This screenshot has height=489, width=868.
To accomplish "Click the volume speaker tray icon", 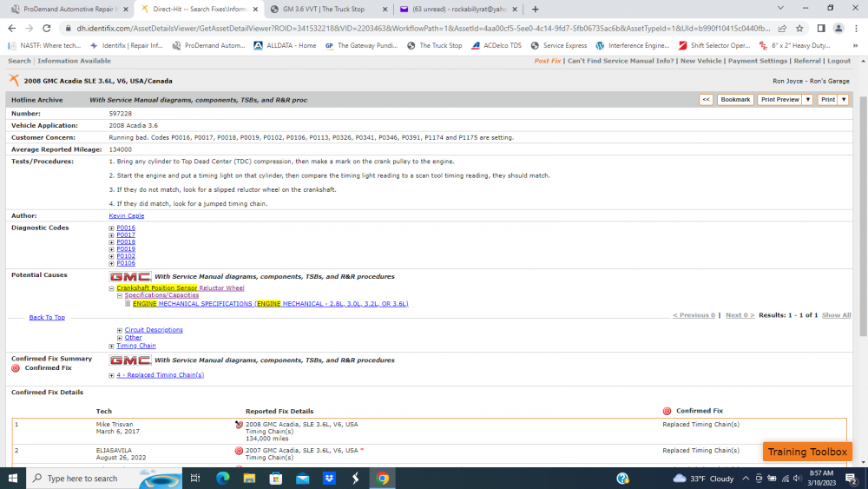I will pos(797,479).
